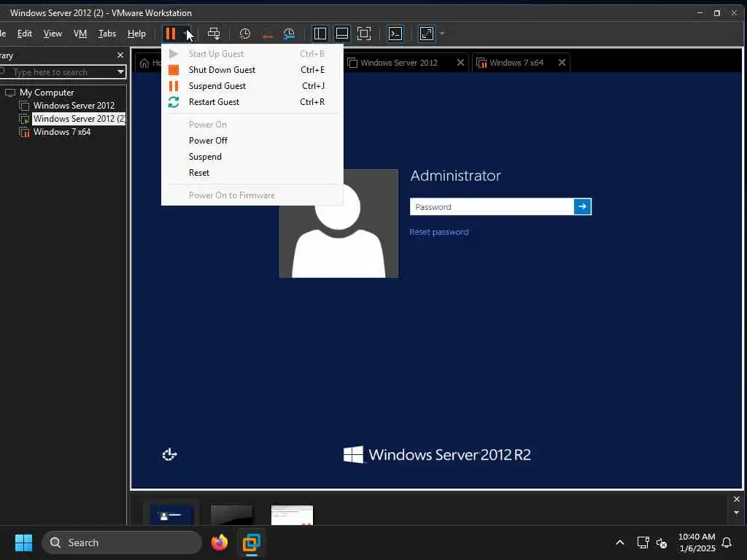The image size is (747, 560).
Task: Choose Power Off in the menu
Action: pos(252,141)
